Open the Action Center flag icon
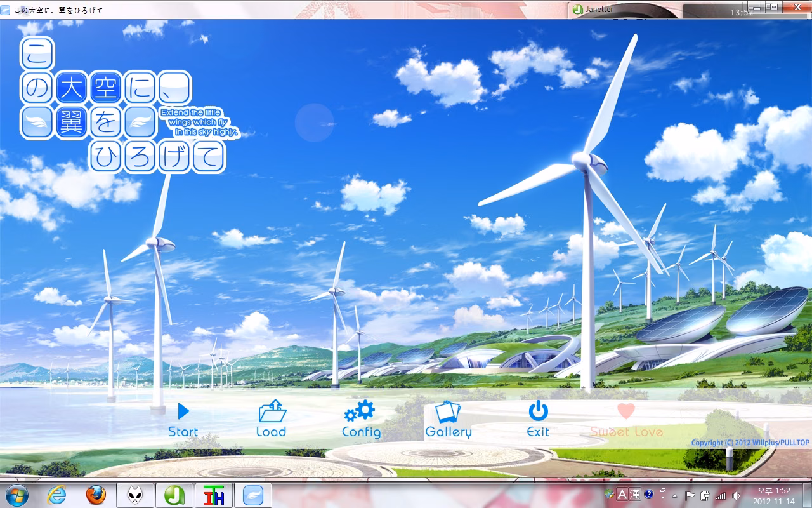The image size is (812, 508). click(x=690, y=495)
